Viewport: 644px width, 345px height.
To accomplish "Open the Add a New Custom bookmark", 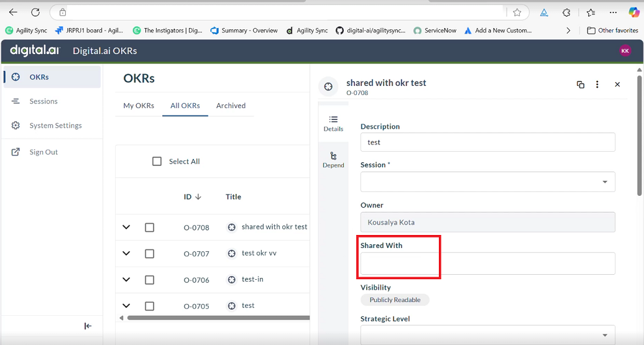I will (498, 30).
